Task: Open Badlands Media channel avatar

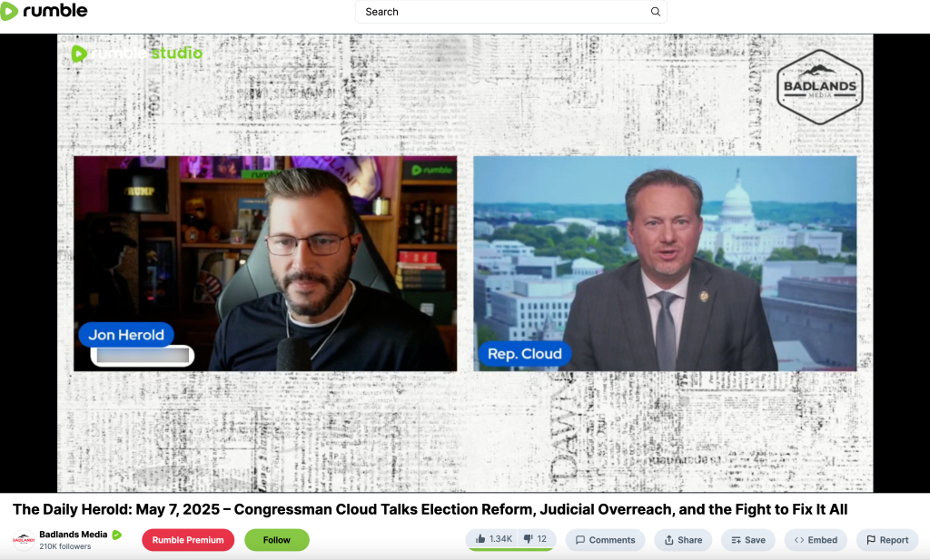Action: point(24,540)
